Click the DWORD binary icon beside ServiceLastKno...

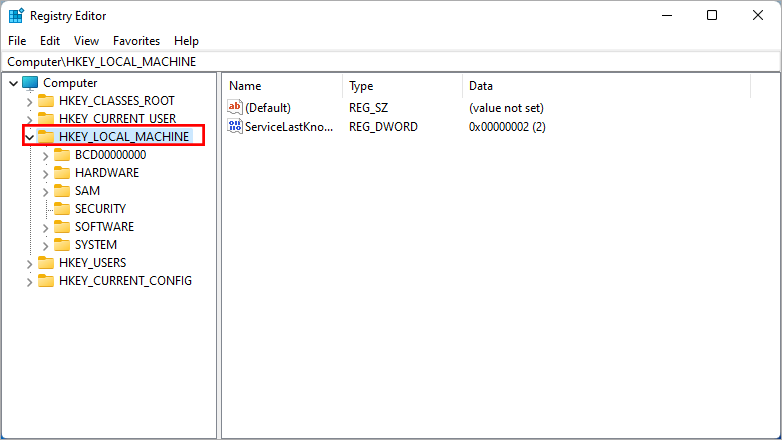(x=235, y=126)
